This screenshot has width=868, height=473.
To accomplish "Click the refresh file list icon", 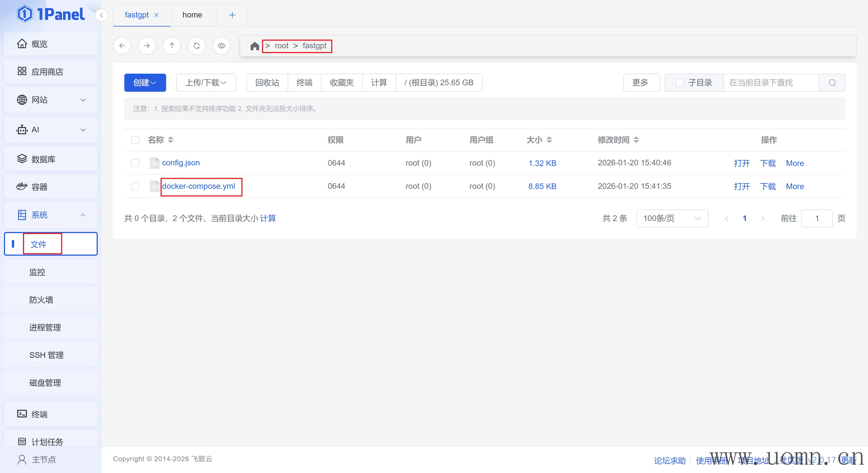I will click(196, 45).
